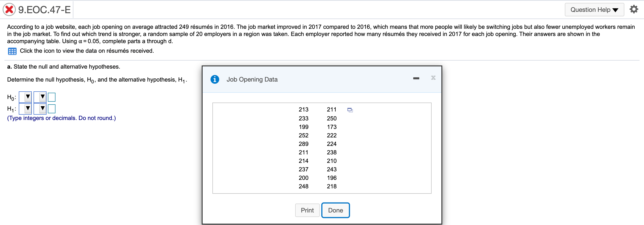Click the settings gear icon

click(634, 9)
